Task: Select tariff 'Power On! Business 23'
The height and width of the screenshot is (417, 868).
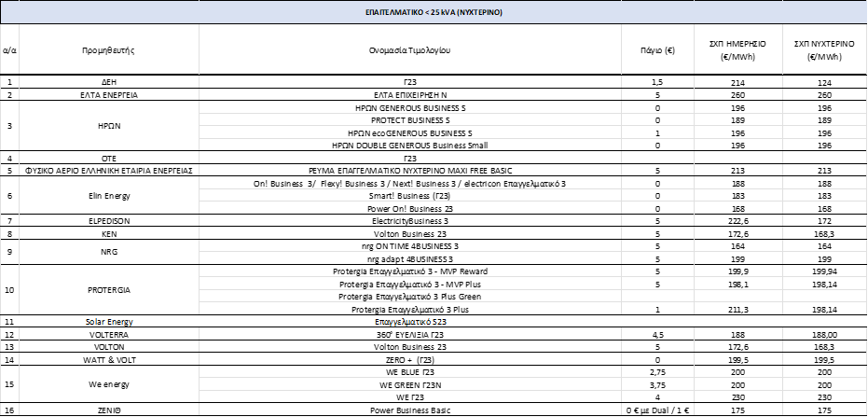Action: point(409,209)
